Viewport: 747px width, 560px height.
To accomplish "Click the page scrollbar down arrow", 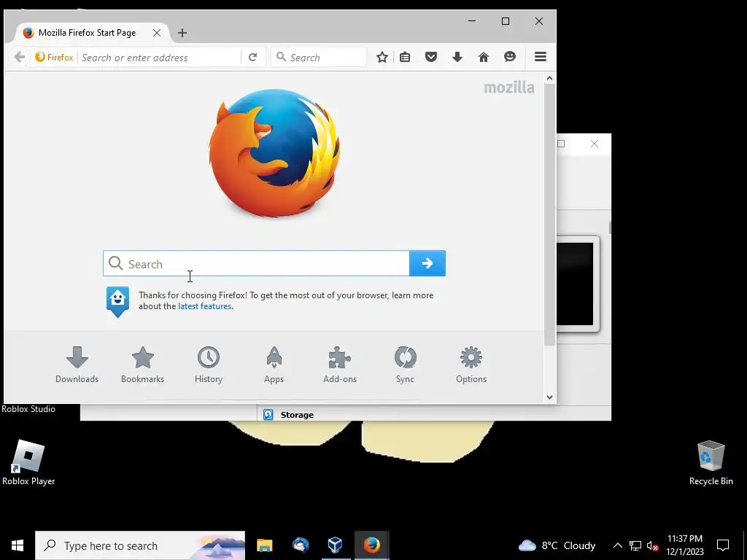I will point(550,397).
